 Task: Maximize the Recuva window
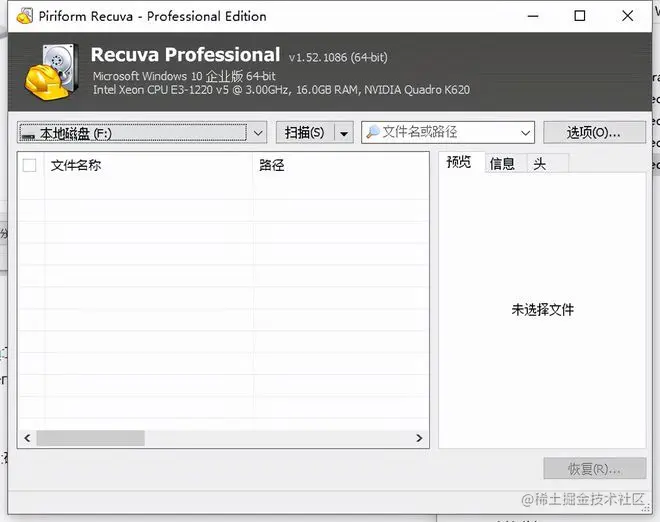click(580, 16)
